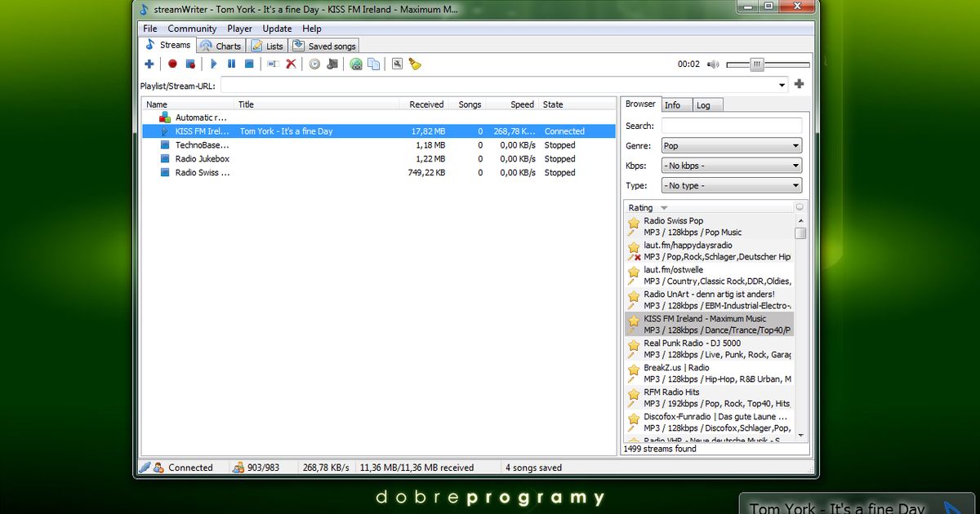Select the Radio Jukebox stream row

click(379, 159)
